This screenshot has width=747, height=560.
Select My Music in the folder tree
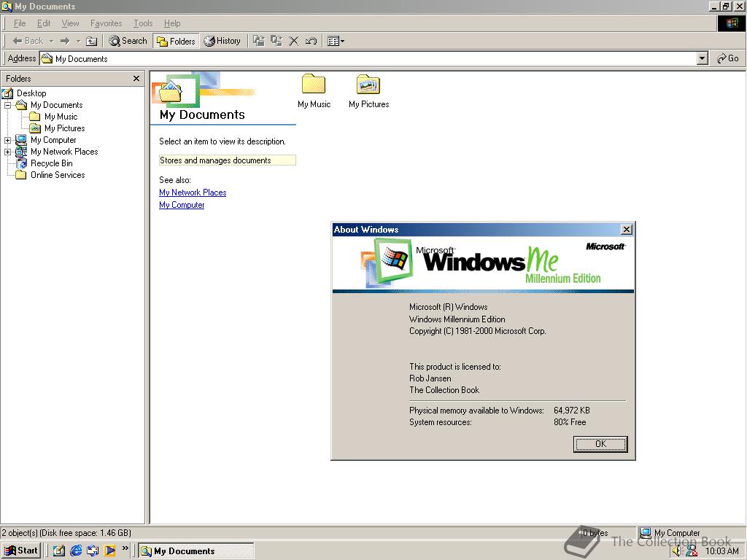pos(61,117)
